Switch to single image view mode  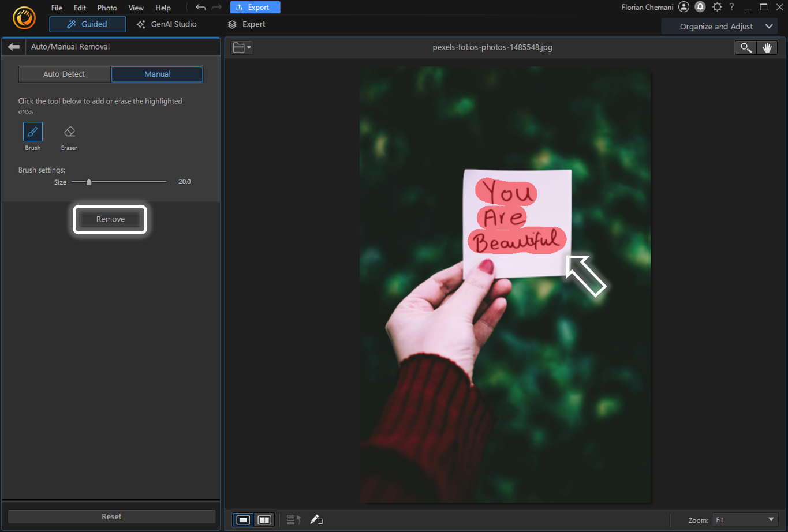[x=242, y=519]
